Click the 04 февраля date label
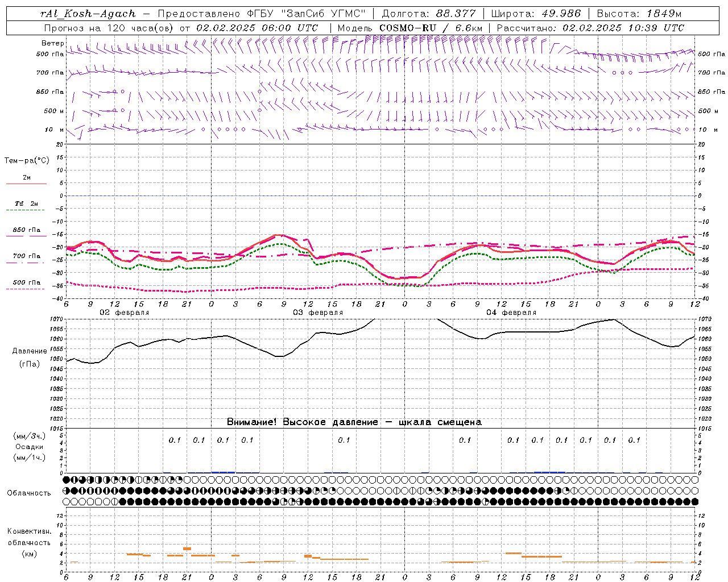 tap(511, 313)
